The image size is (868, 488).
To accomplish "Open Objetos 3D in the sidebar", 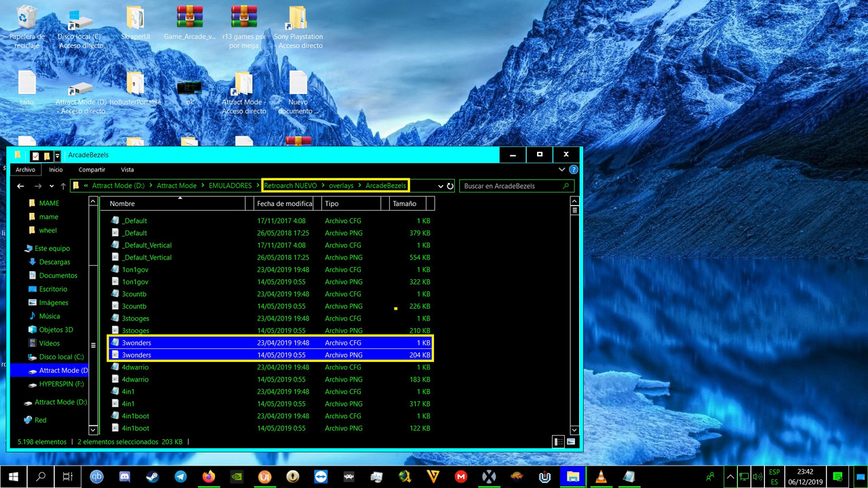I will tap(56, 330).
